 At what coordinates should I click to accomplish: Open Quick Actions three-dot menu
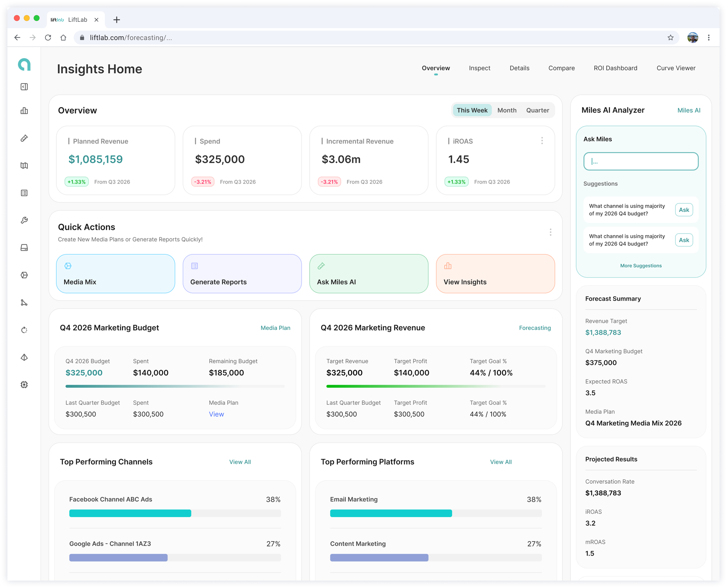(550, 232)
